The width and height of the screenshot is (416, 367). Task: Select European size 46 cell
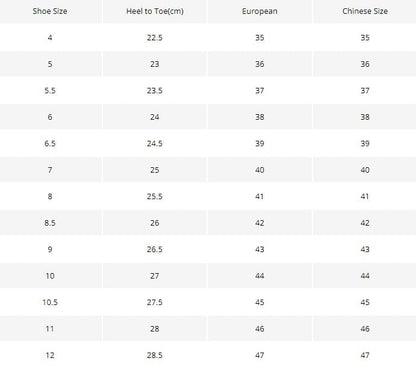pos(260,329)
